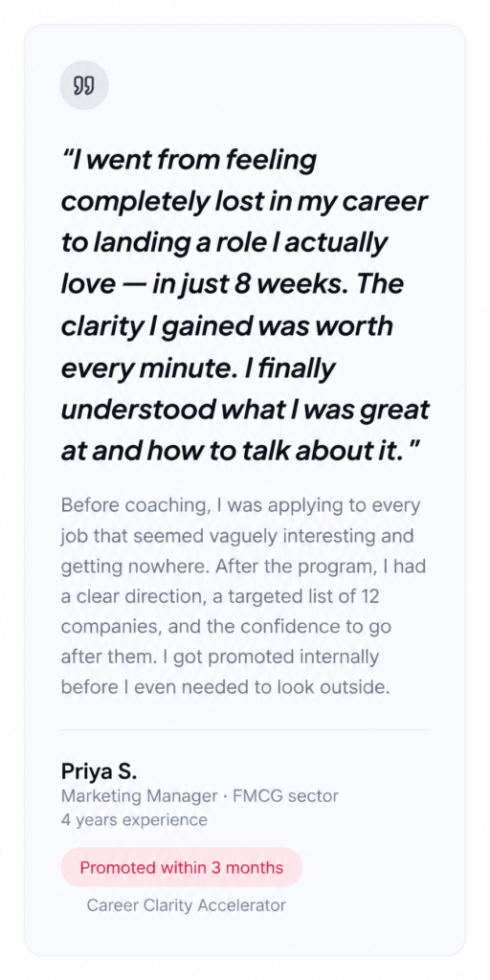Click the "4 years experience" line
490x980 pixels.
click(x=134, y=819)
